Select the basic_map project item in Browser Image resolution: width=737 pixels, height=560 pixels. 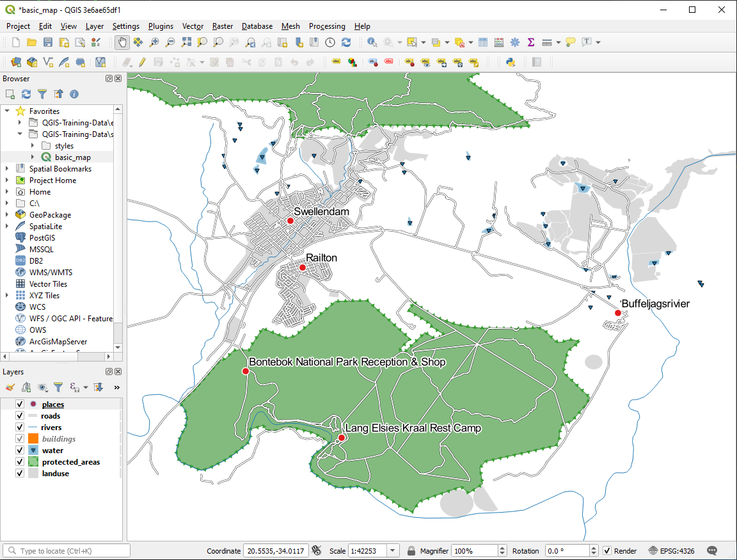click(x=72, y=157)
